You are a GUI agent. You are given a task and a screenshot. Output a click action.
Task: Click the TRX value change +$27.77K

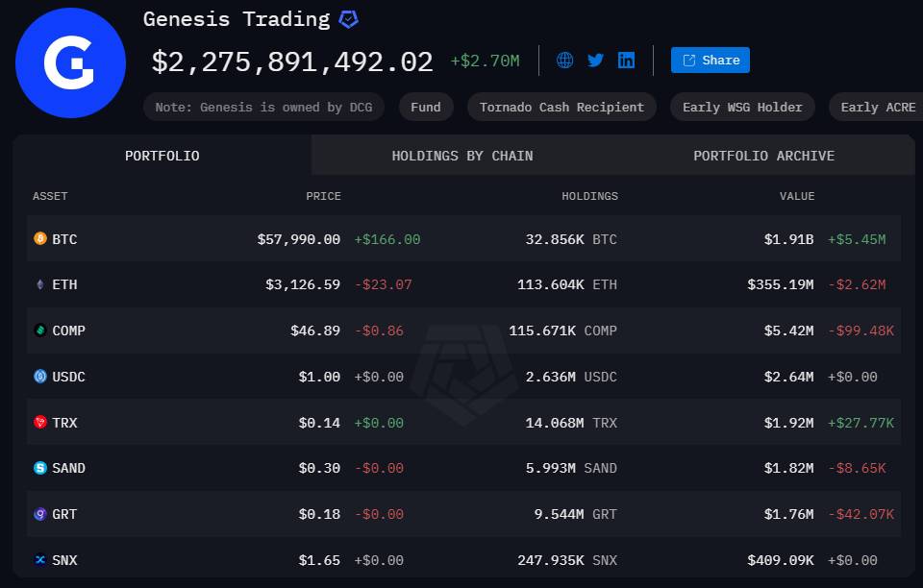point(861,422)
